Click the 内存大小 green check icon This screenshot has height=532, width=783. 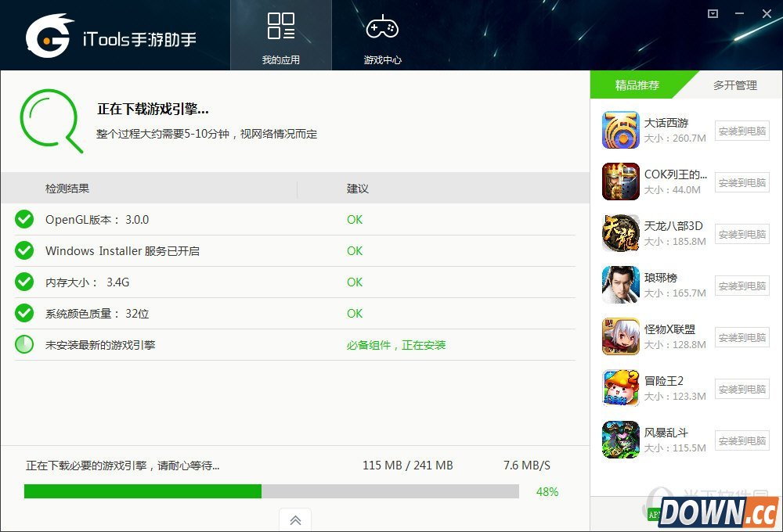coord(24,282)
